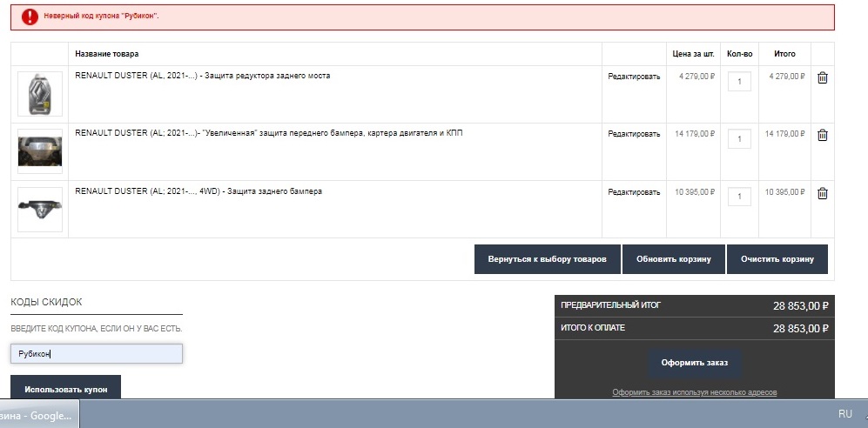Focus quantity field for 14 179,00 item
This screenshot has height=428, width=868.
point(739,139)
